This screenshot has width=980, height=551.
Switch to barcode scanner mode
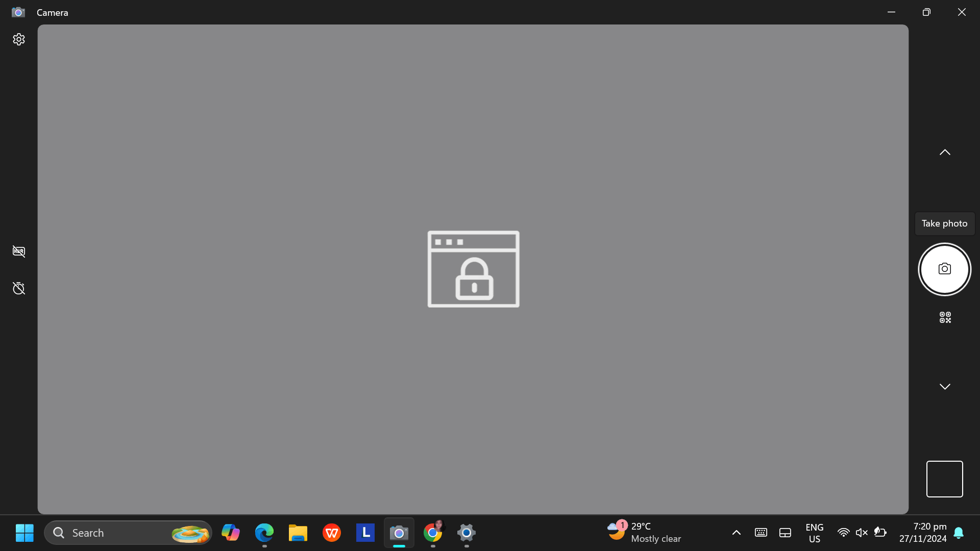[945, 317]
